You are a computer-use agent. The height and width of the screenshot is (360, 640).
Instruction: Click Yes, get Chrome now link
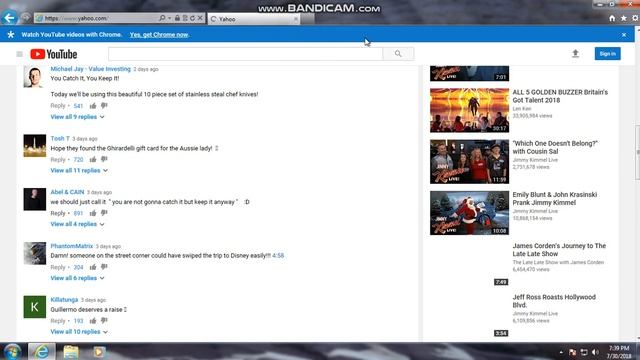tap(159, 35)
